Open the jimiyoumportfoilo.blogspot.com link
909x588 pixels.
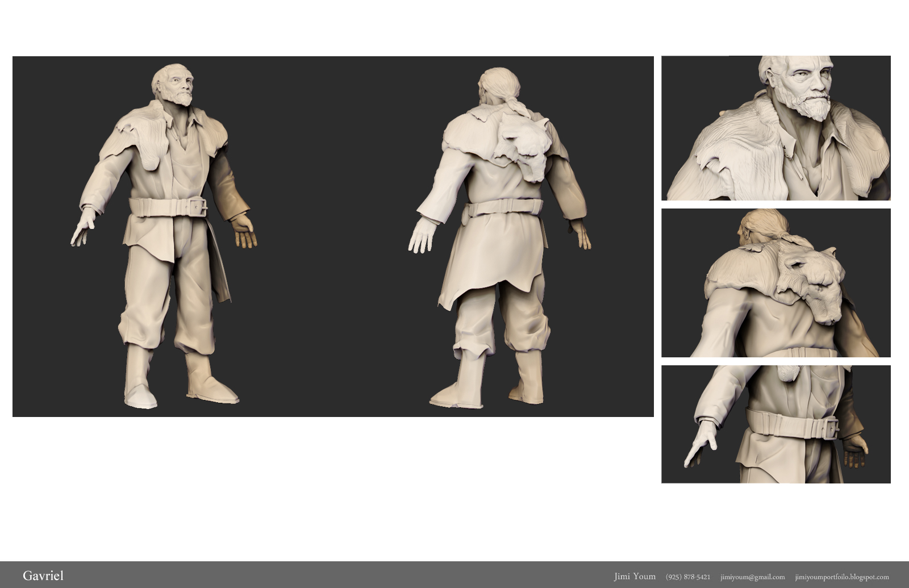[842, 577]
